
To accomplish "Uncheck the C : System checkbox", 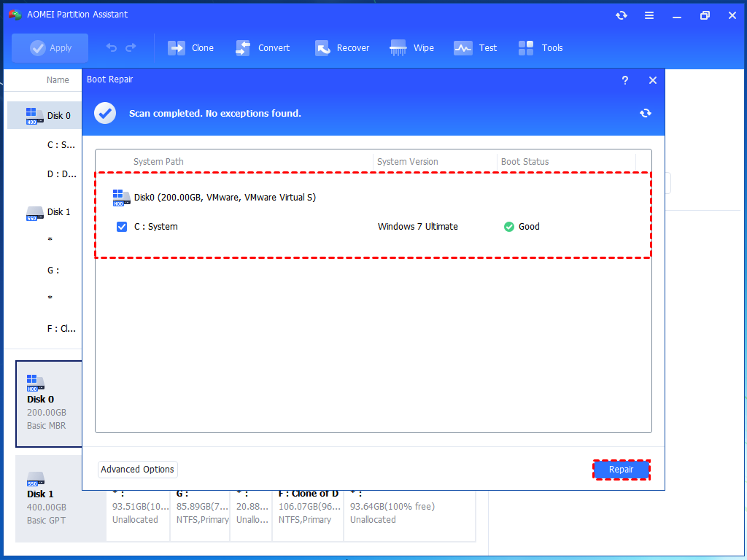I will point(122,227).
